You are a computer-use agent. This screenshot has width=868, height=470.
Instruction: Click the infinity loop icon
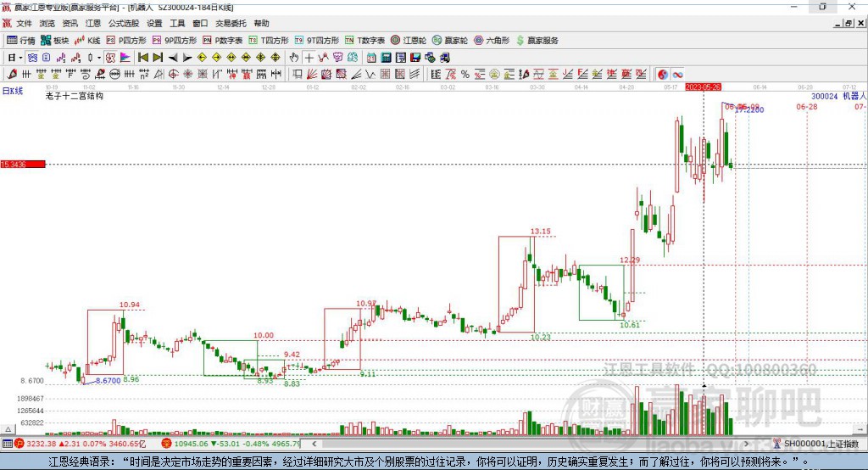[677, 75]
